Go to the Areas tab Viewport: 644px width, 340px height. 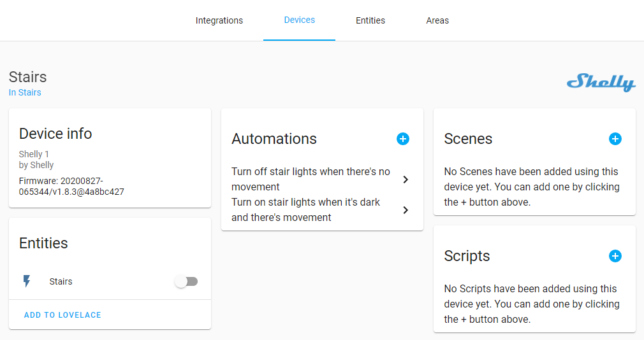point(437,20)
